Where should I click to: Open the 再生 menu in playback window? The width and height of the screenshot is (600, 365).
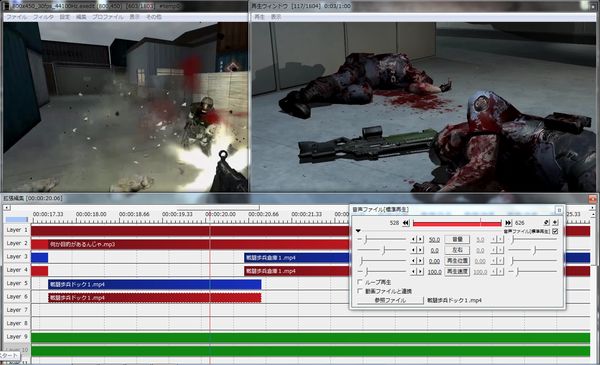pyautogui.click(x=259, y=17)
